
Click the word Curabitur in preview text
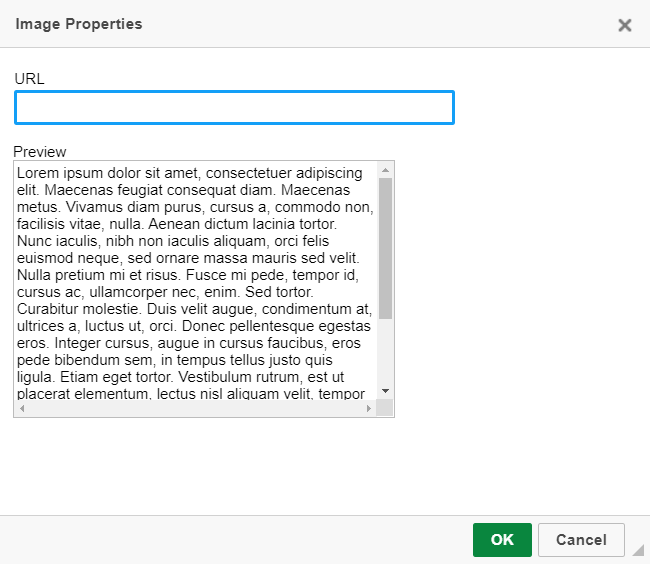[x=48, y=309]
